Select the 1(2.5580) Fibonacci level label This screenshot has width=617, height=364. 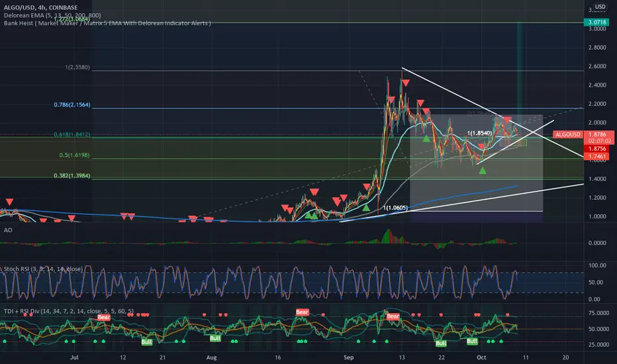tap(77, 68)
